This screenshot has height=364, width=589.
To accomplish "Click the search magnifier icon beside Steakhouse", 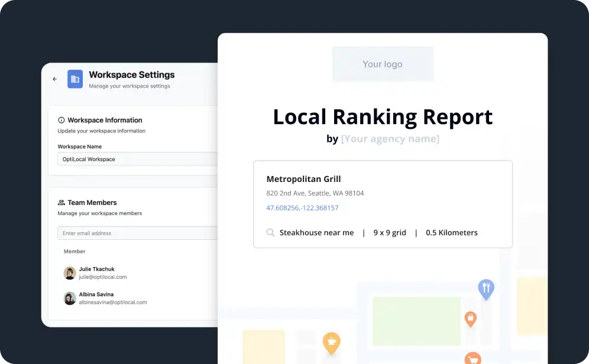I will click(270, 233).
